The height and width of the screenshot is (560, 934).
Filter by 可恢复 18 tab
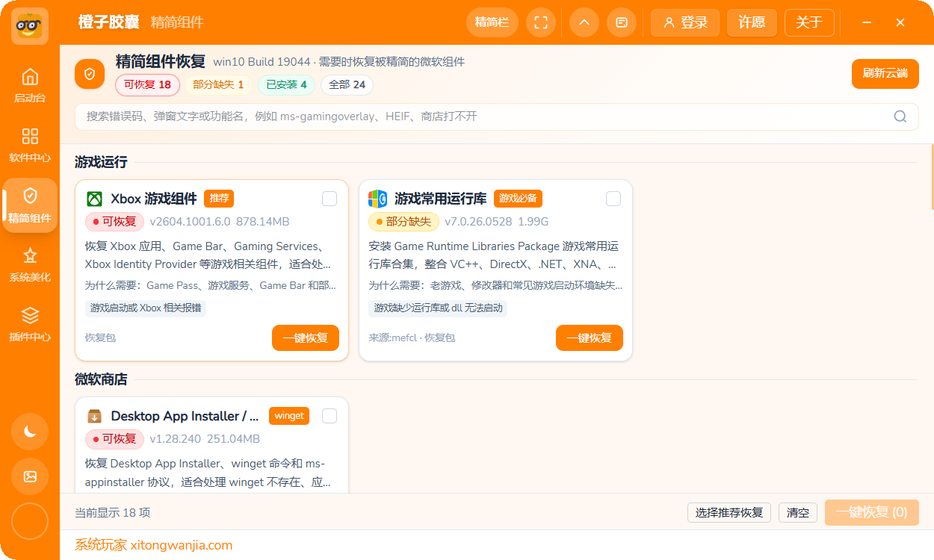pos(147,85)
